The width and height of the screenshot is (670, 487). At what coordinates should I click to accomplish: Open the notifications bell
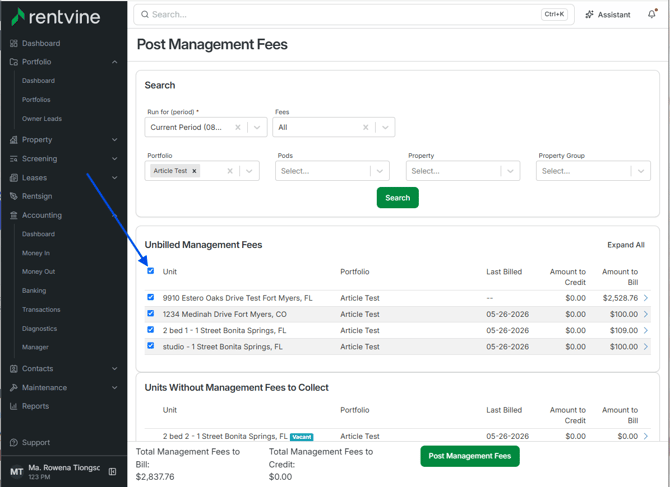652,14
